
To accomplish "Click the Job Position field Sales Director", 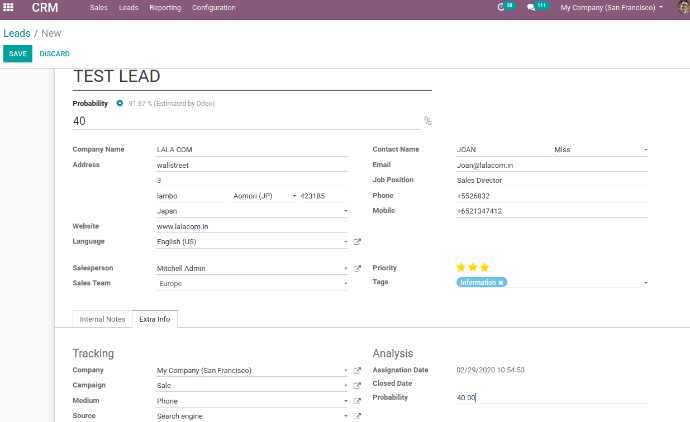I will 552,180.
